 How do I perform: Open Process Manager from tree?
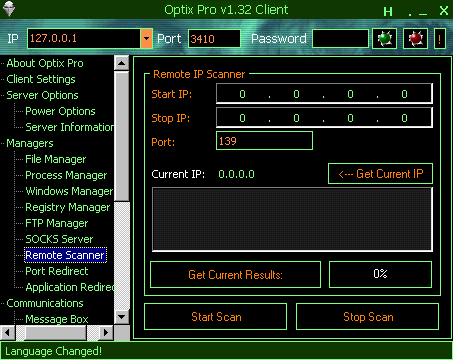tap(66, 175)
